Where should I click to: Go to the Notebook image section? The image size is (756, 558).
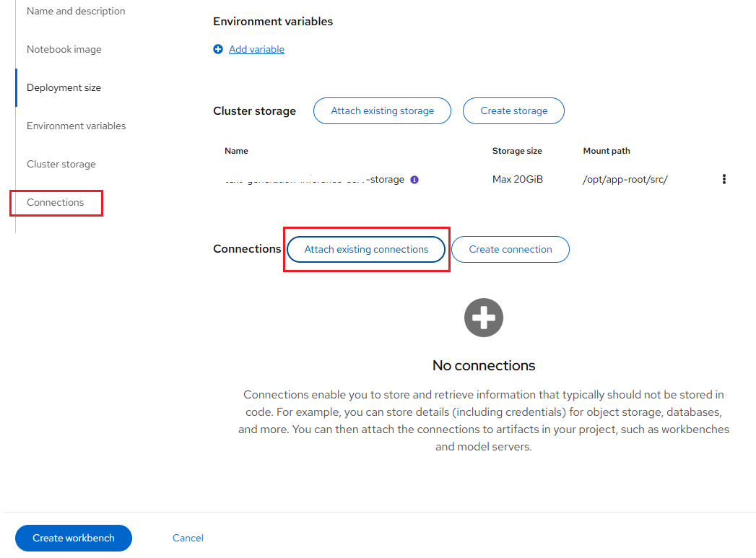[64, 50]
